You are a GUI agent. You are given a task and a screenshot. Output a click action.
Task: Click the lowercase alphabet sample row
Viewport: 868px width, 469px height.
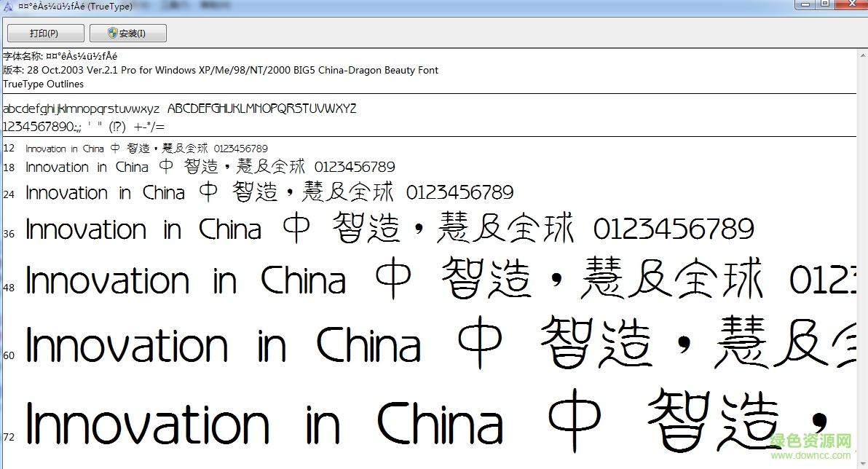tap(178, 108)
